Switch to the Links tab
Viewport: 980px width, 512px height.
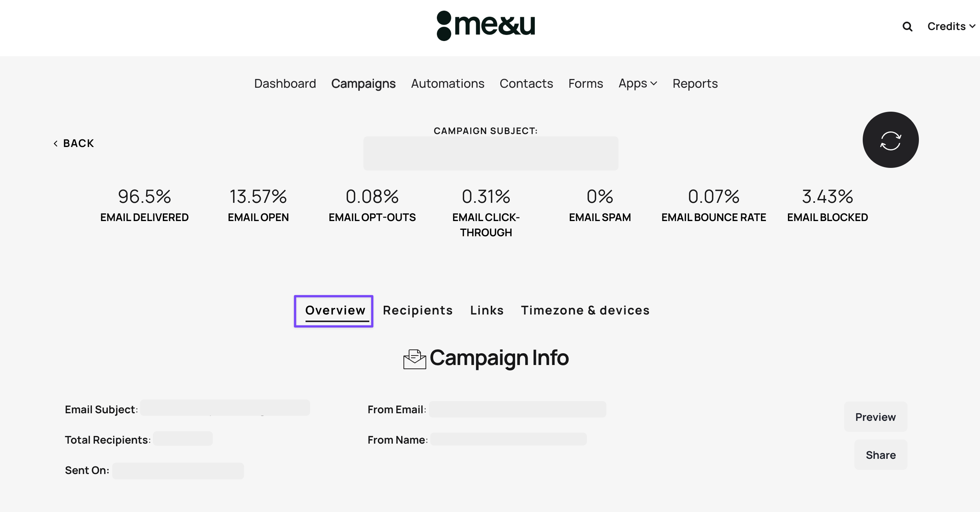tap(487, 310)
